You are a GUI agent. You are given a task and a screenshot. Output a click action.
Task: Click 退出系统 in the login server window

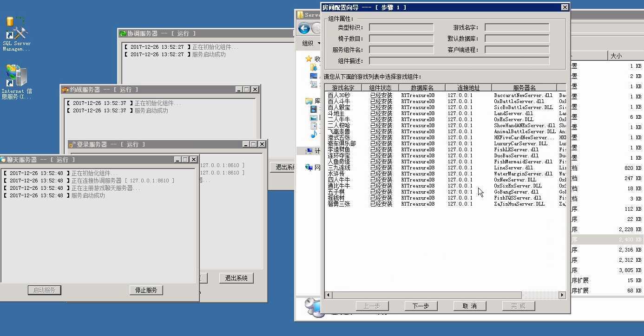236,278
